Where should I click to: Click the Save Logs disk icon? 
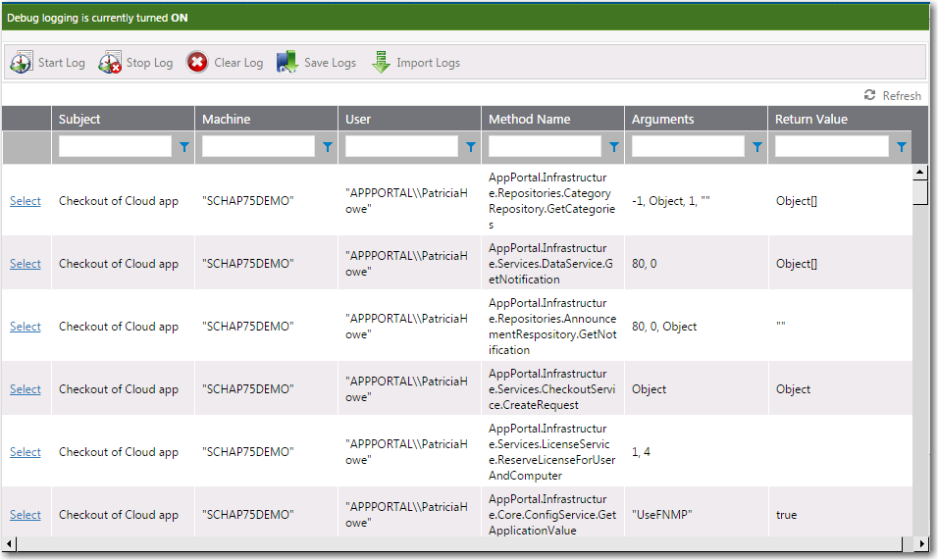tap(287, 63)
